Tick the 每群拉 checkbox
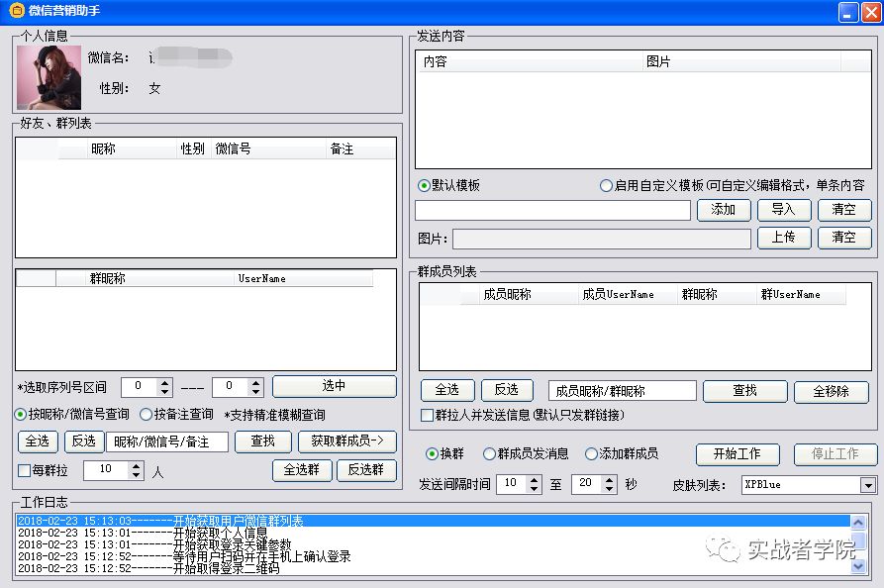The image size is (884, 588). click(24, 470)
